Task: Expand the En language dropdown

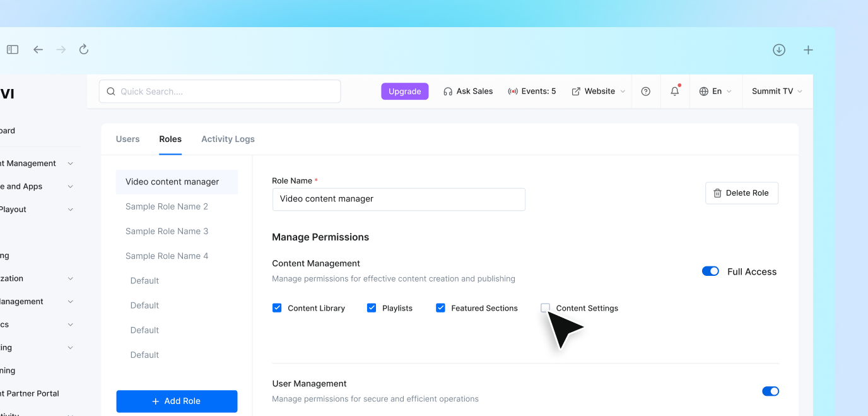Action: click(730, 91)
